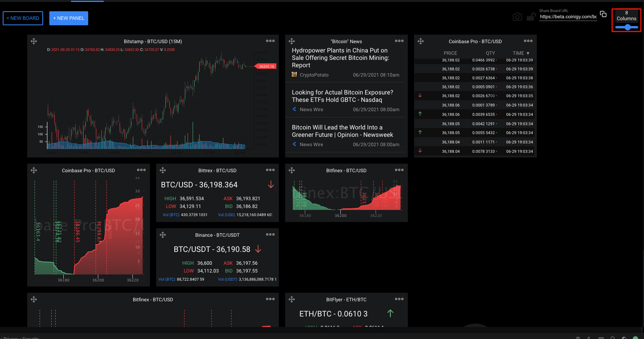The width and height of the screenshot is (644, 339).
Task: Sort trades by the QTY column header
Action: click(491, 53)
